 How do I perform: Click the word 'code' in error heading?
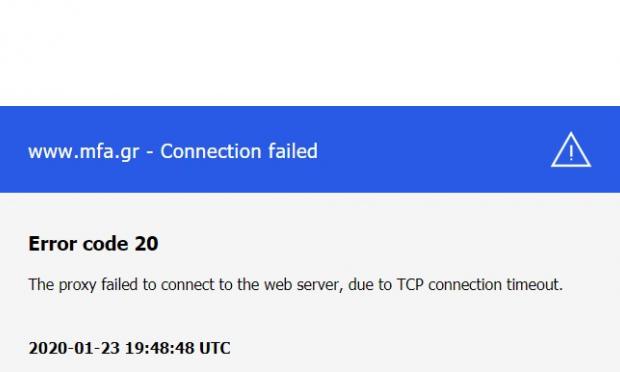pyautogui.click(x=106, y=244)
